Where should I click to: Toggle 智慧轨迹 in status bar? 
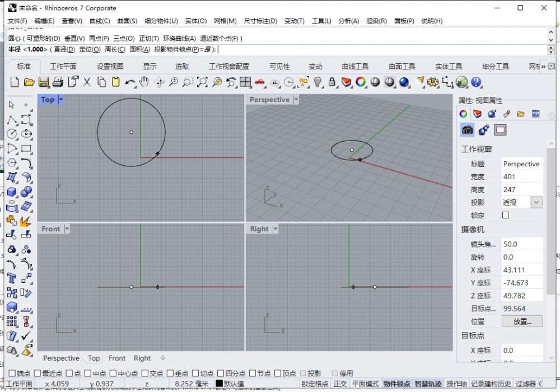pos(428,384)
